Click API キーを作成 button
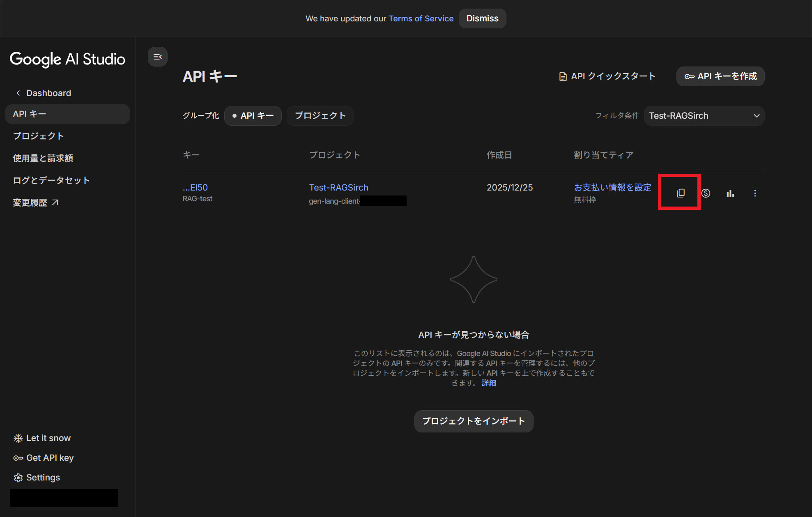The height and width of the screenshot is (517, 812). 720,76
